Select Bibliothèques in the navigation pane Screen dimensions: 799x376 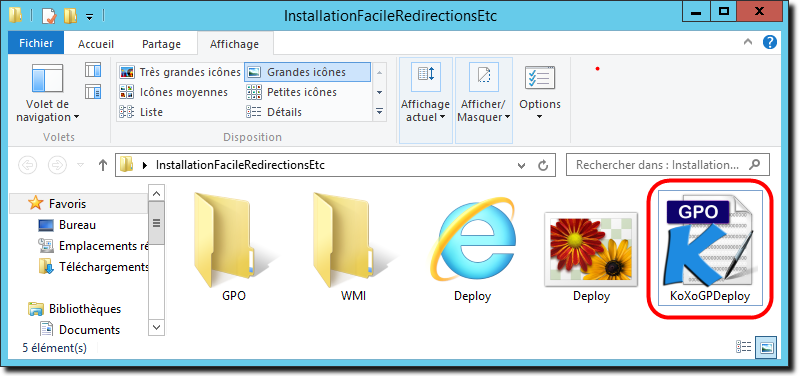point(75,309)
